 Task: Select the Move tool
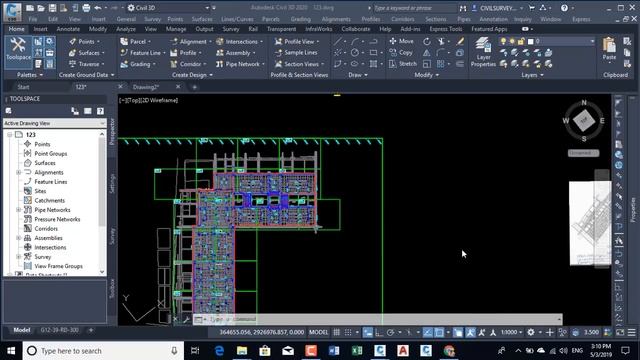point(401,41)
